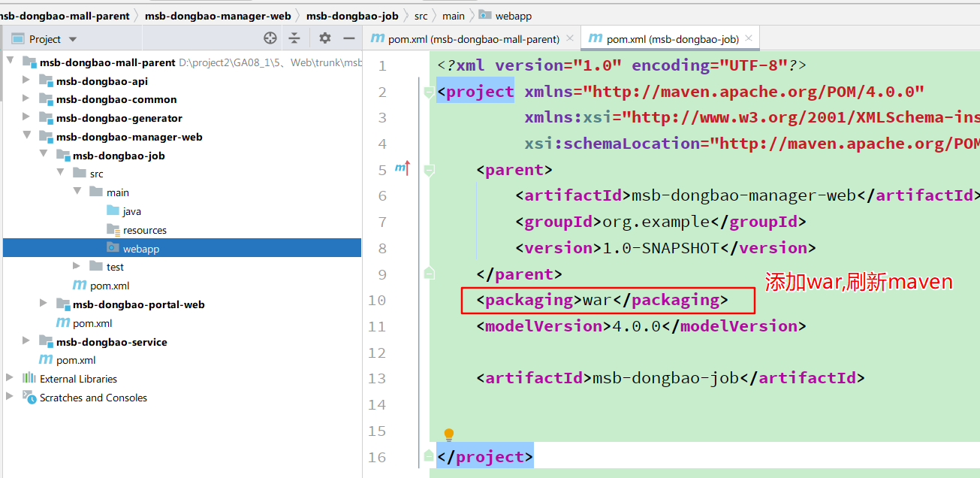Close the msb-dongbao-job pom.xml tab
The image size is (980, 478).
click(x=749, y=38)
